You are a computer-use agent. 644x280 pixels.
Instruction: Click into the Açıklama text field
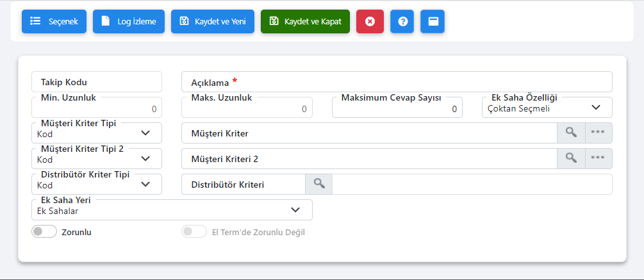point(397,82)
